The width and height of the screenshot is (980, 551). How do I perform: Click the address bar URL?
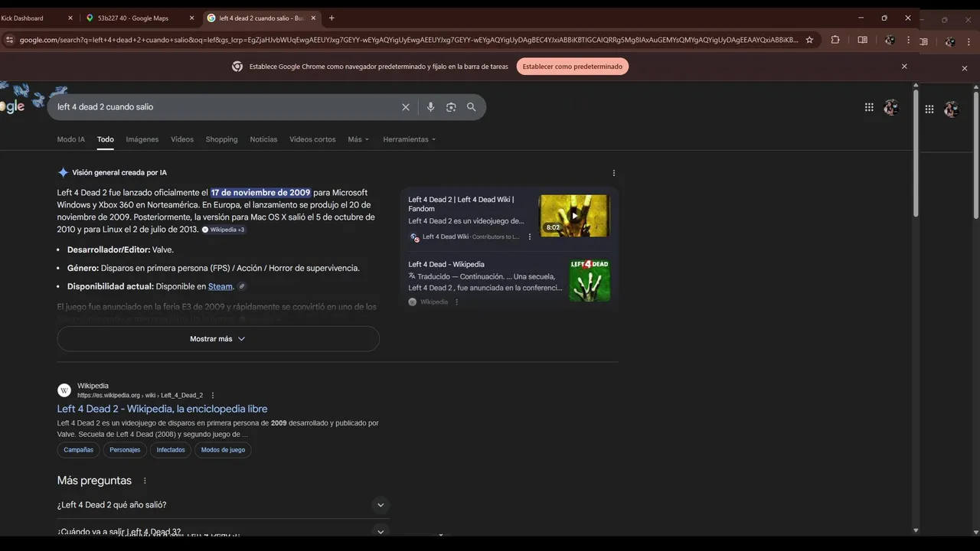pyautogui.click(x=409, y=40)
